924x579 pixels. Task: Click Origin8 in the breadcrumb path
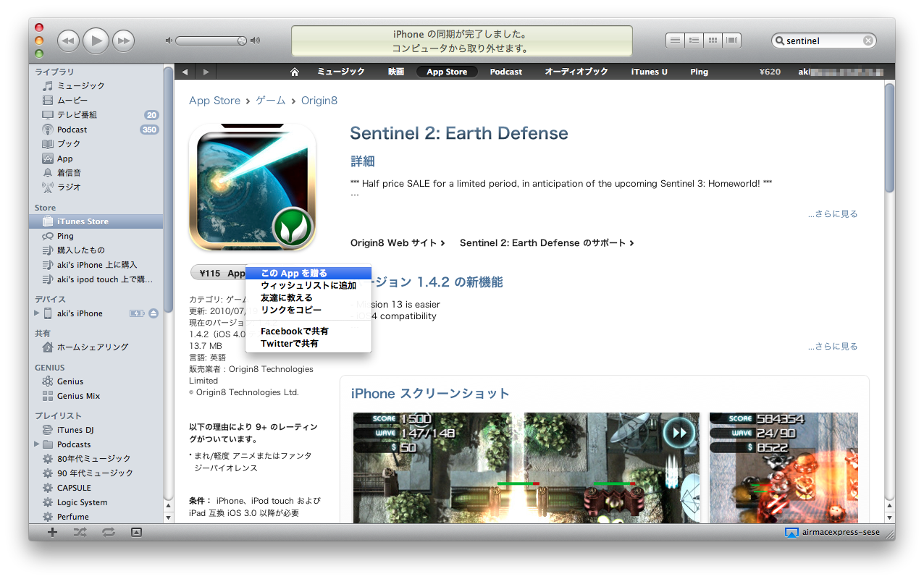(319, 101)
